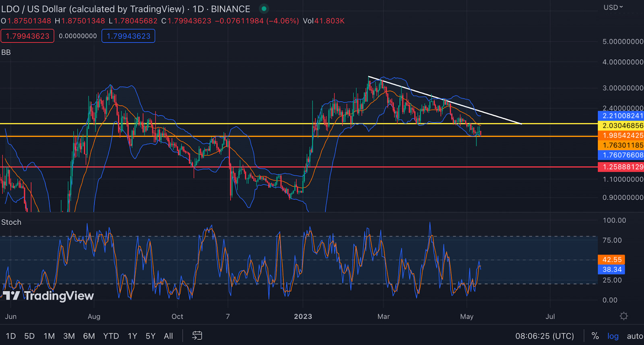The width and height of the screenshot is (644, 345).
Task: Click the Jul label on time axis
Action: tap(550, 316)
